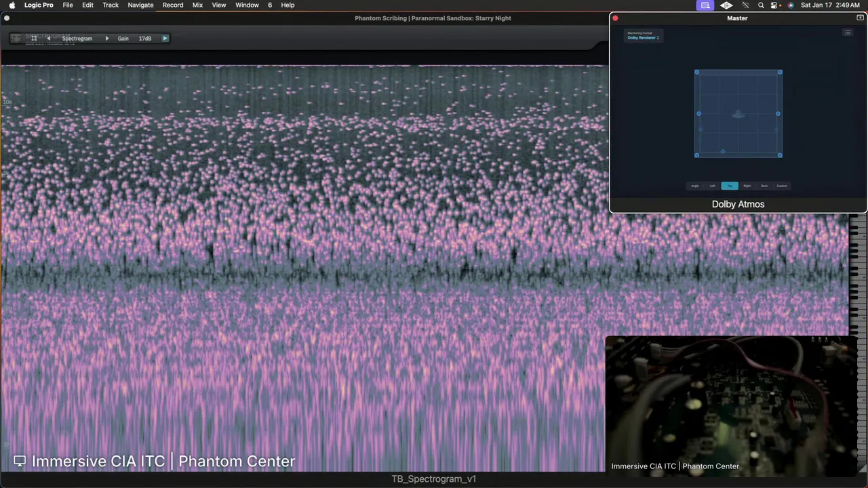This screenshot has width=868, height=488.
Task: Open the Mix menu
Action: coord(197,5)
